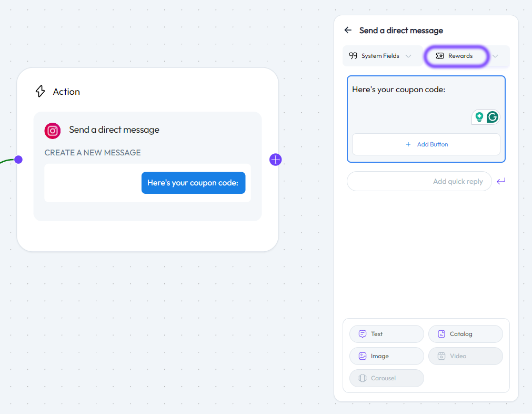Click the Instagram icon in the Action card

tap(53, 131)
